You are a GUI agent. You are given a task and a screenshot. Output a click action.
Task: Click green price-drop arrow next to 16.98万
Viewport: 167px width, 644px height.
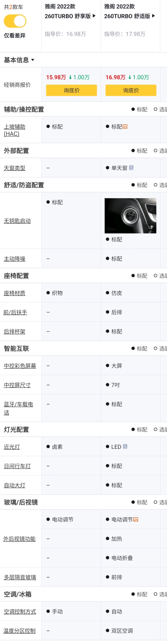point(130,77)
